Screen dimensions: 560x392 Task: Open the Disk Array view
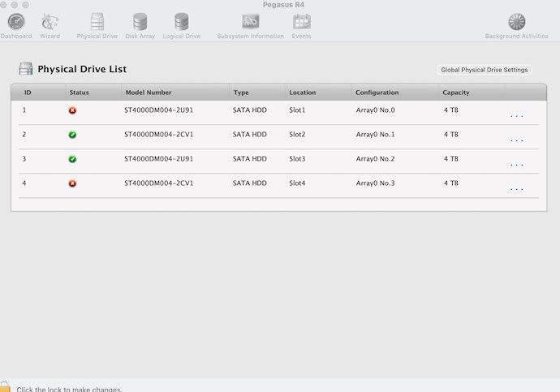pyautogui.click(x=140, y=23)
